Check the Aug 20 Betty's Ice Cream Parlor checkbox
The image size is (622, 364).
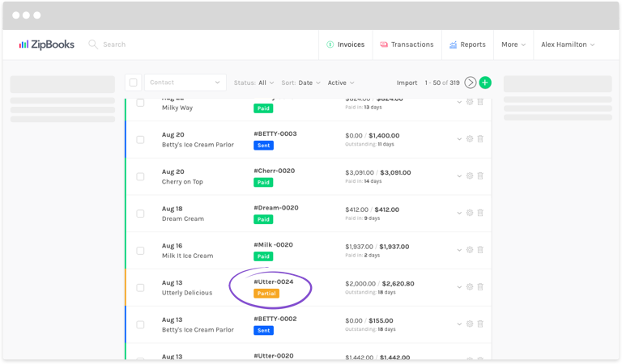140,140
